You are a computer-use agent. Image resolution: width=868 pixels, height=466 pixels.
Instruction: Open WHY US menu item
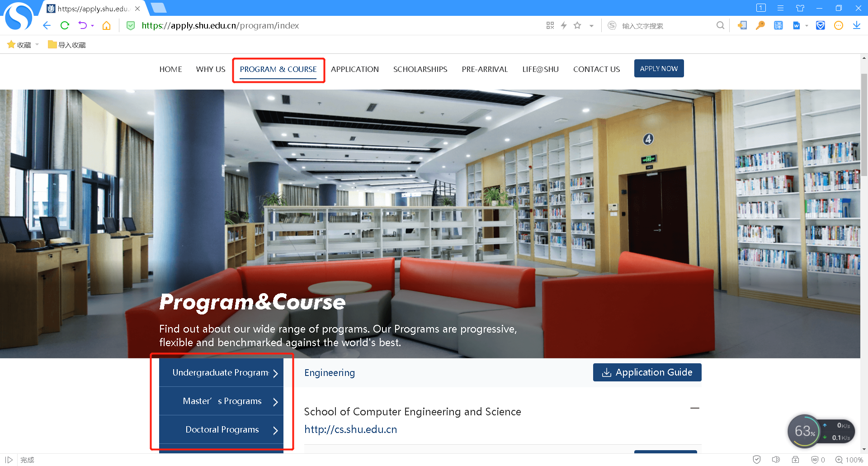pos(211,69)
